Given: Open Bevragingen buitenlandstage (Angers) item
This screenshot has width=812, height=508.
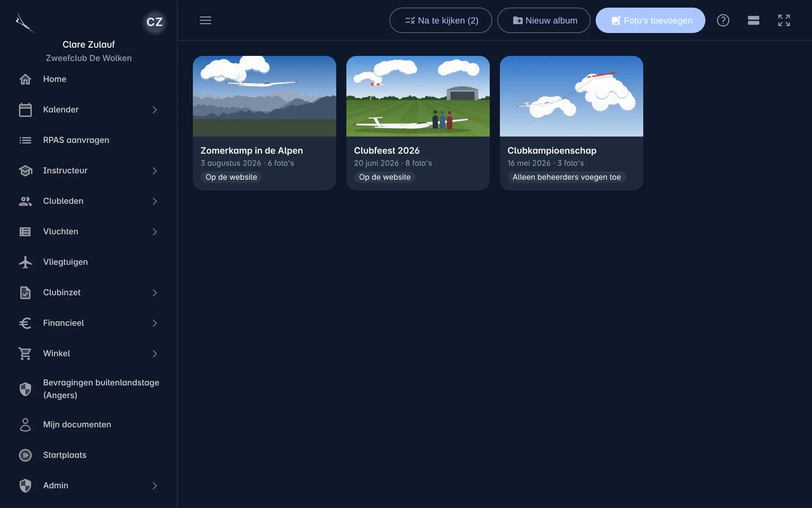Looking at the screenshot, I should pyautogui.click(x=88, y=389).
